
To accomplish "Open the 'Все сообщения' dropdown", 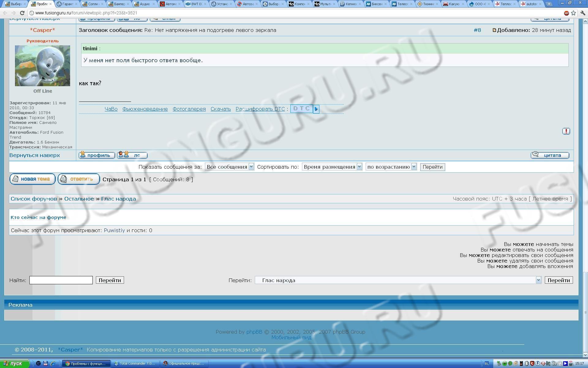I will 229,167.
